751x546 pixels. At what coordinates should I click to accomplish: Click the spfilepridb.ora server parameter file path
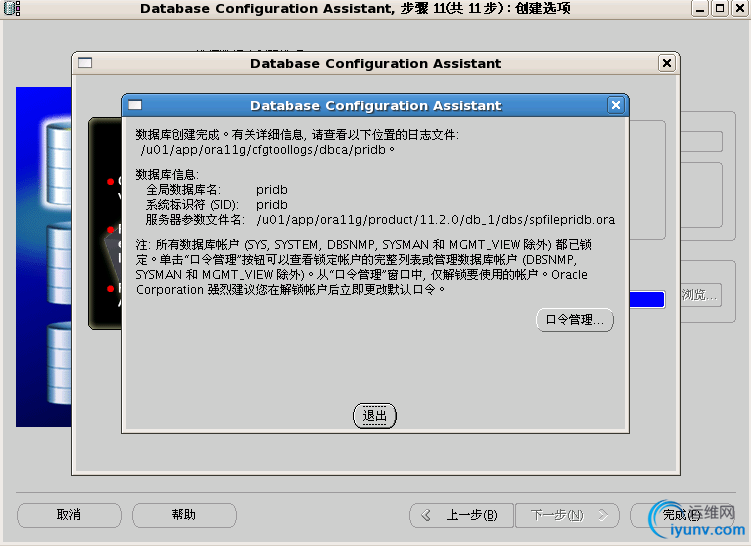pyautogui.click(x=436, y=220)
